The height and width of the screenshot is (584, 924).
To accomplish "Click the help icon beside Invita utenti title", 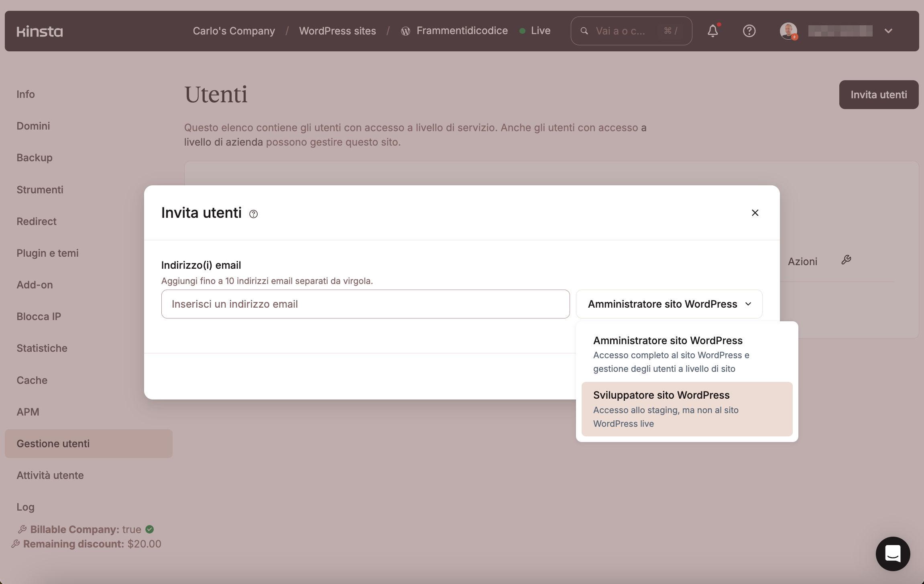I will 253,214.
